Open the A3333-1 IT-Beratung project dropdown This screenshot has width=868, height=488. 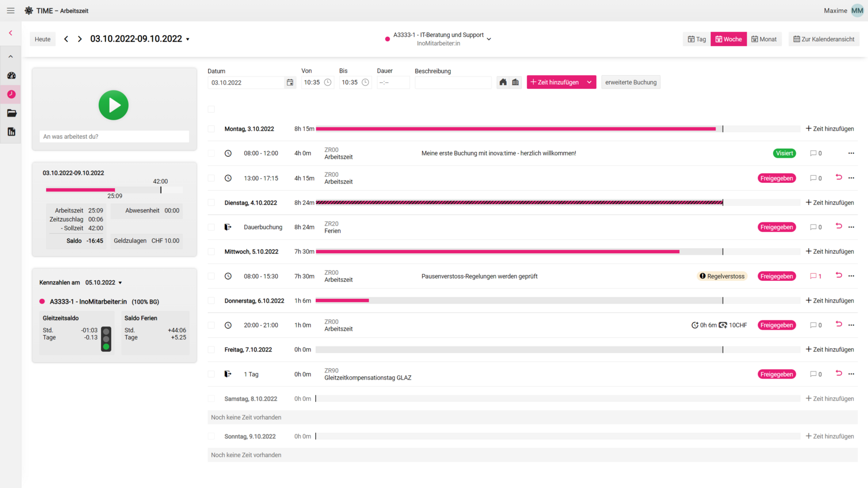489,39
